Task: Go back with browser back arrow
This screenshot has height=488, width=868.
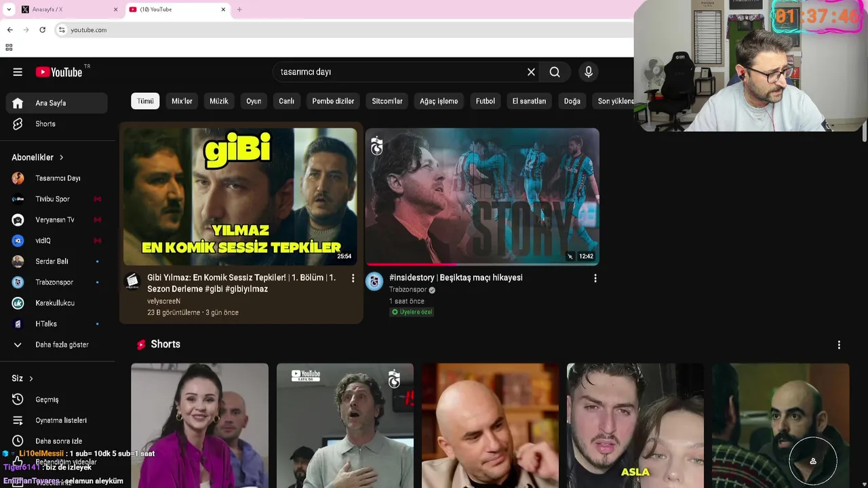Action: (9, 30)
